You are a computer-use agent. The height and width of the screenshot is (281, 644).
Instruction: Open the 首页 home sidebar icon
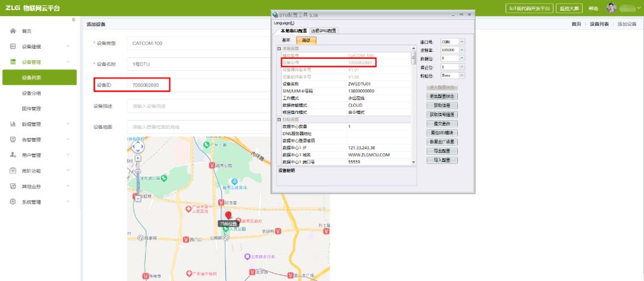[x=13, y=31]
